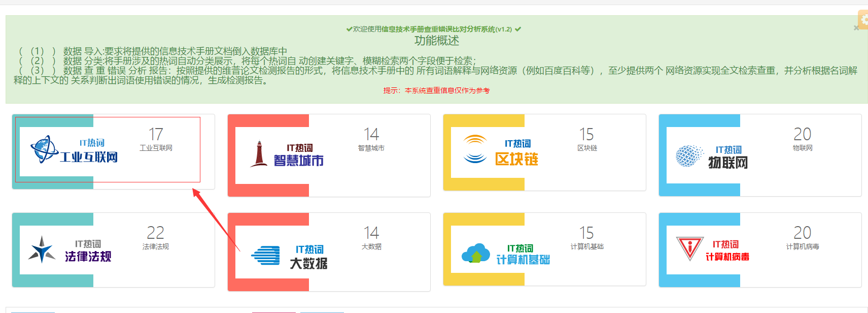Select the small 计算机基础 category label

tap(587, 246)
